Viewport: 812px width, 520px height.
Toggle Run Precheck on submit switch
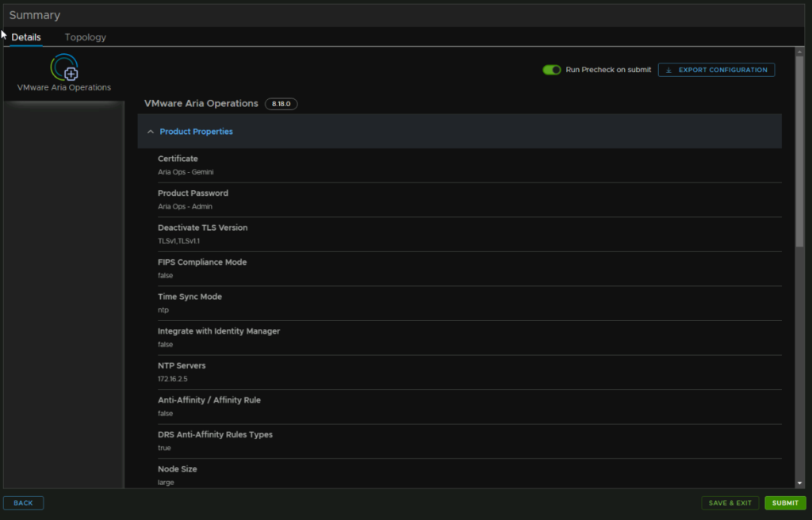click(x=552, y=70)
